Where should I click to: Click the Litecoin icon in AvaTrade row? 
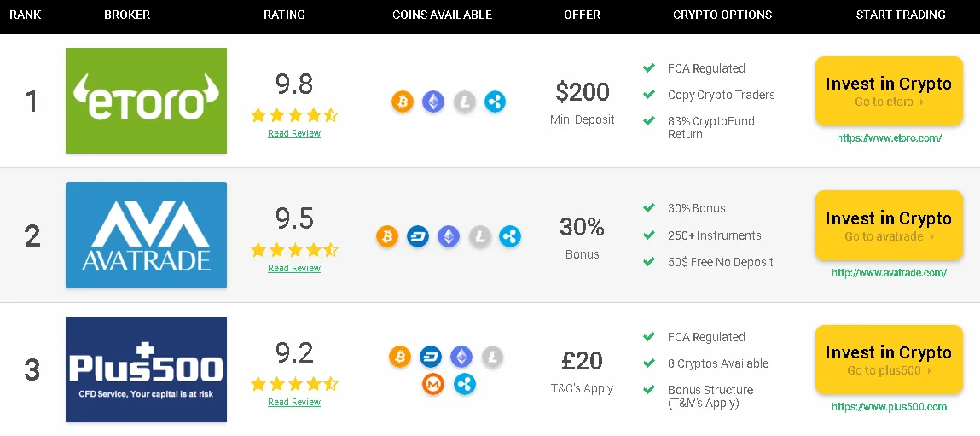(x=479, y=236)
